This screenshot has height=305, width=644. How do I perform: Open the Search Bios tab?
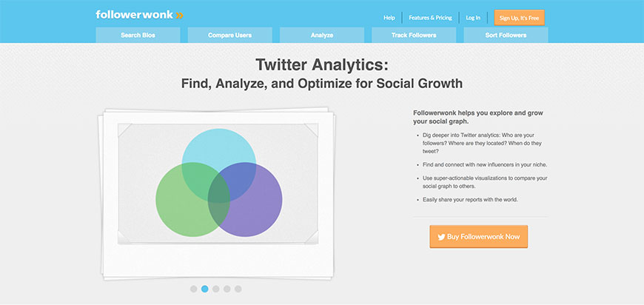[x=138, y=35]
